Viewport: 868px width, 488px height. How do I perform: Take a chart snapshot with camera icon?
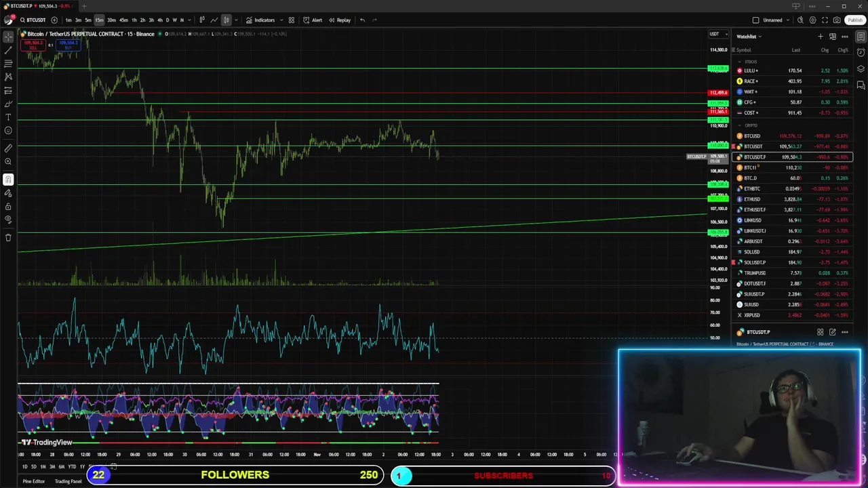(x=837, y=20)
